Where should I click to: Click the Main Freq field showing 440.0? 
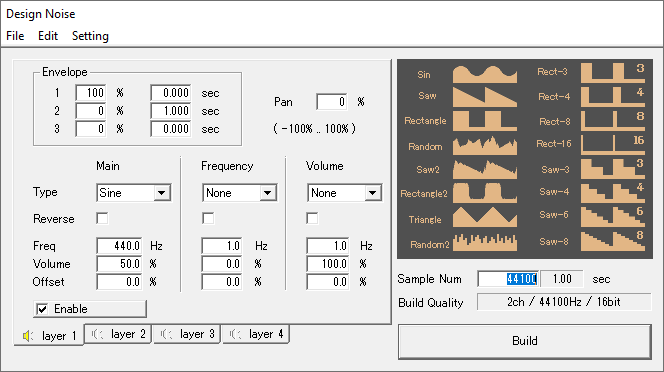coord(119,246)
